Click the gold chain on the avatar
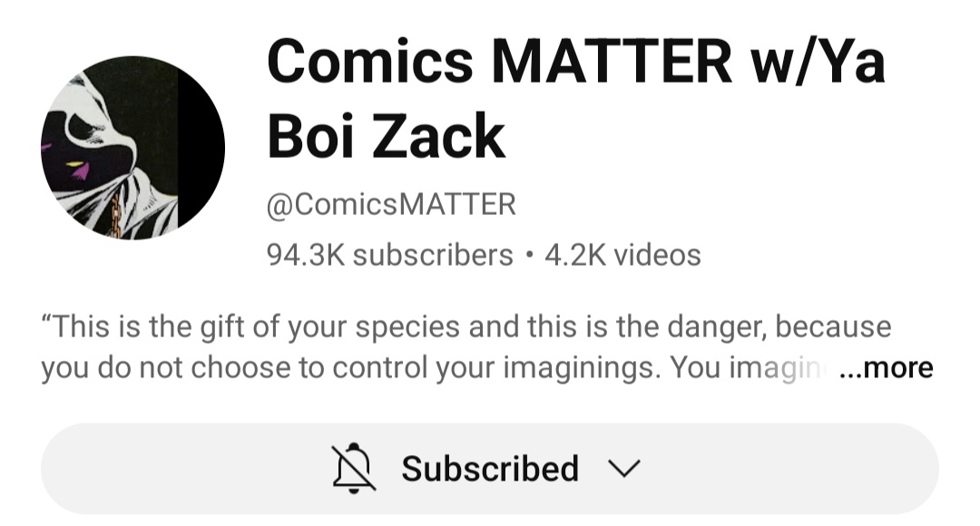The width and height of the screenshot is (980, 526). click(x=114, y=217)
